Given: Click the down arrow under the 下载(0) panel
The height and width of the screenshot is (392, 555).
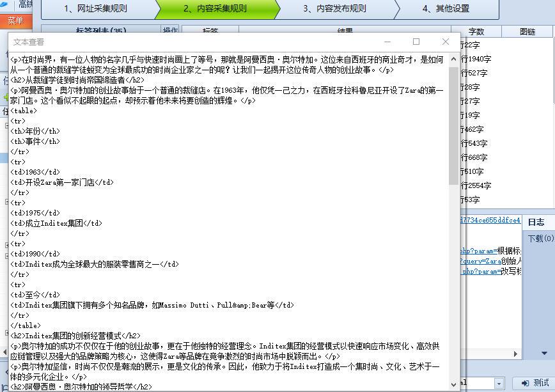Looking at the screenshot, I should pos(544,354).
